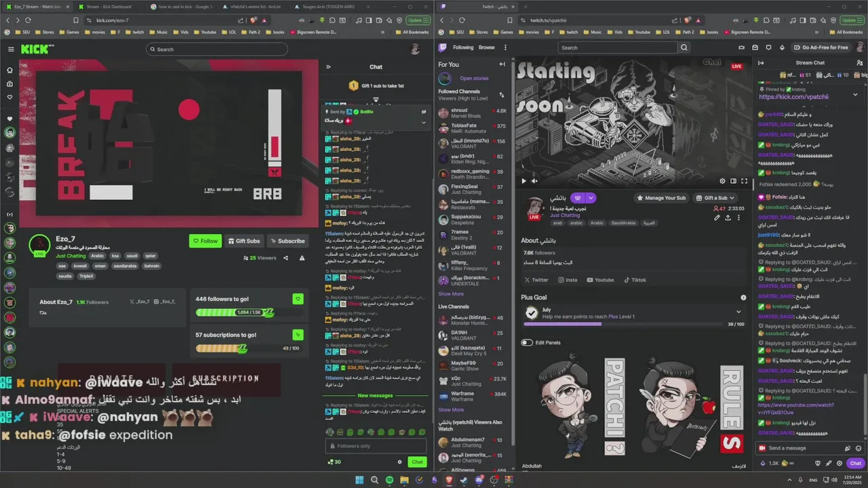Image resolution: width=868 pixels, height=488 pixels.
Task: Subscribe to Ezo_7 on Kick
Action: (287, 241)
